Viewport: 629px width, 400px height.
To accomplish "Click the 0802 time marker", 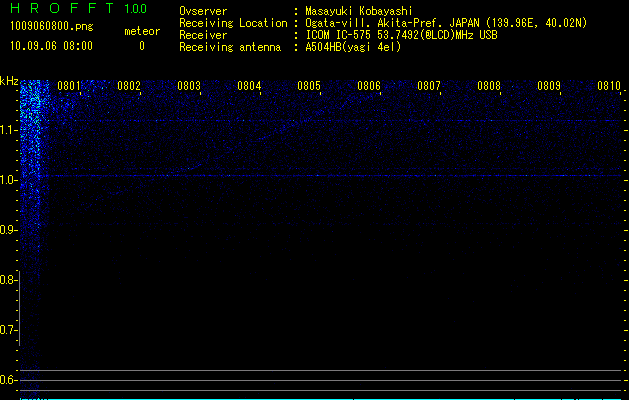I will click(129, 86).
